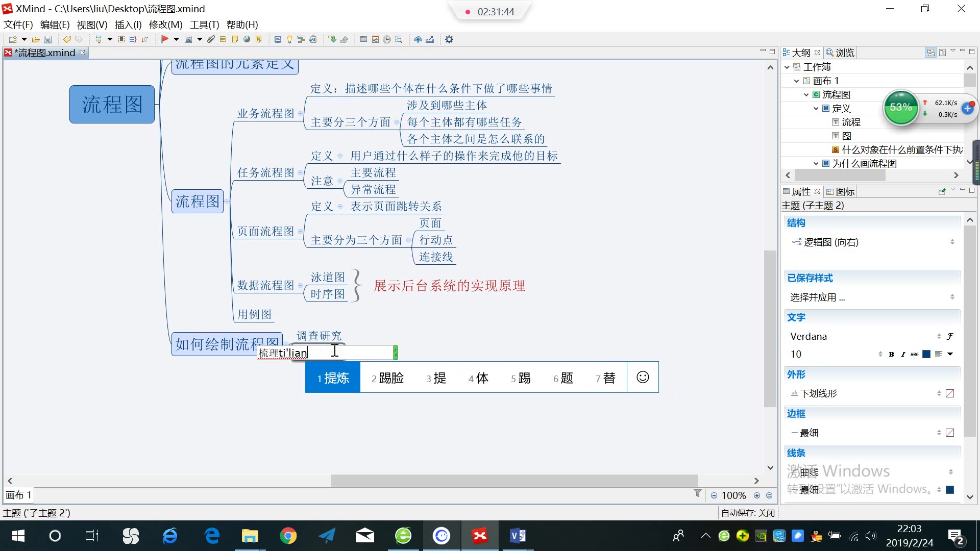Switch to the 图标 tab

(x=840, y=192)
